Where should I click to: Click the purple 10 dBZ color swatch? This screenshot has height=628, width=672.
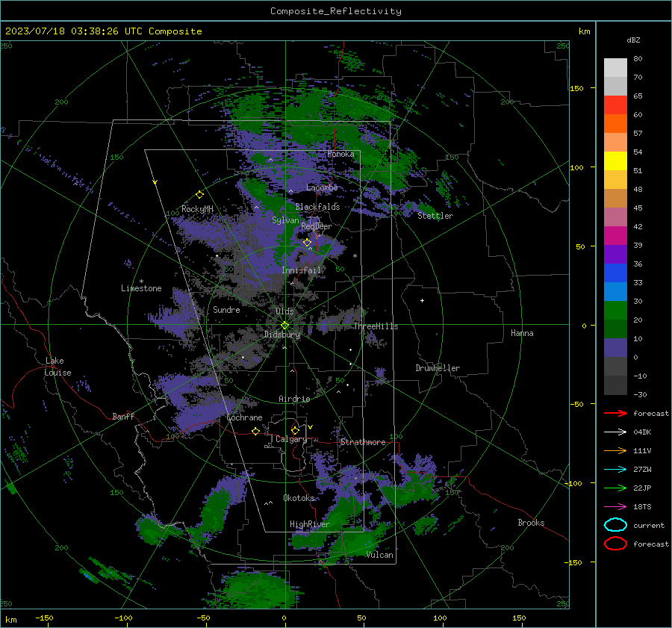pyautogui.click(x=615, y=347)
